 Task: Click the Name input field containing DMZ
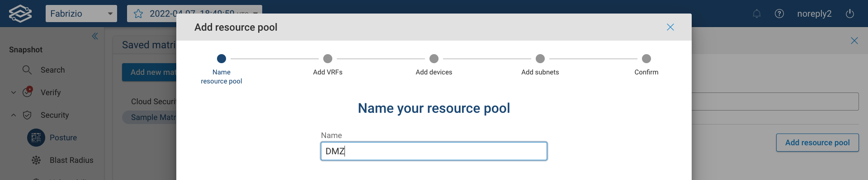[x=434, y=151]
